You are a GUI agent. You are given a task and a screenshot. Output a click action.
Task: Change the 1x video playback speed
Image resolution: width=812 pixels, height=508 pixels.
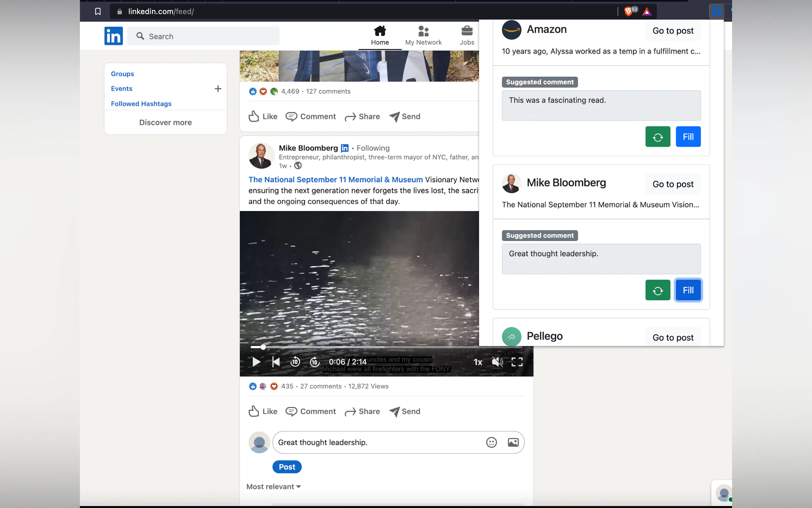click(x=478, y=362)
